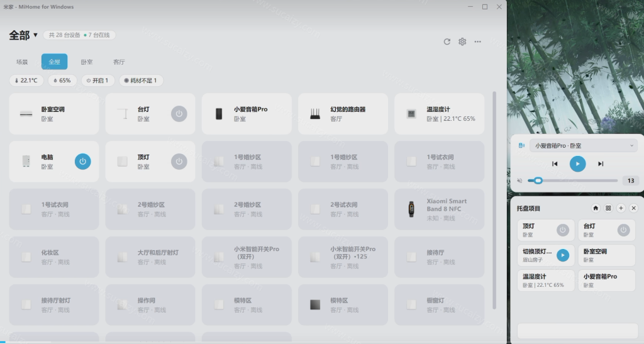Switch to the 卧室 tab
This screenshot has height=344, width=644.
click(x=87, y=62)
